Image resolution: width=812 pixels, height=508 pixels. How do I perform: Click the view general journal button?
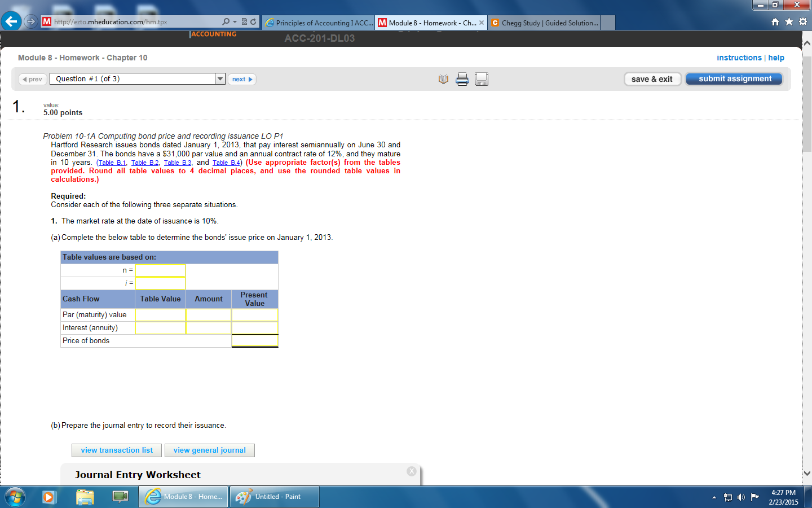click(x=210, y=450)
